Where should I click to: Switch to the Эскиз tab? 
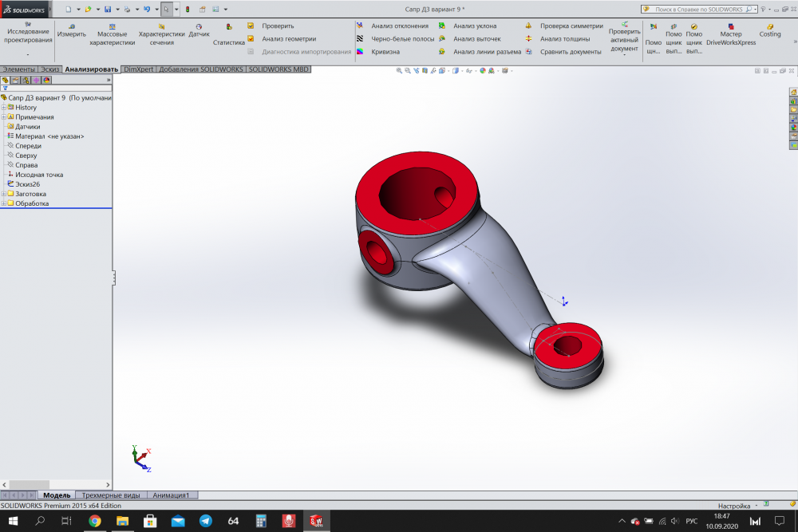point(50,69)
